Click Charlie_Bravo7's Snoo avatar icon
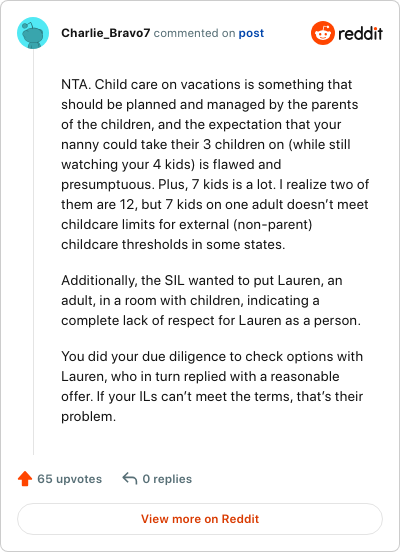Viewport: 400px width, 552px height. (x=33, y=33)
